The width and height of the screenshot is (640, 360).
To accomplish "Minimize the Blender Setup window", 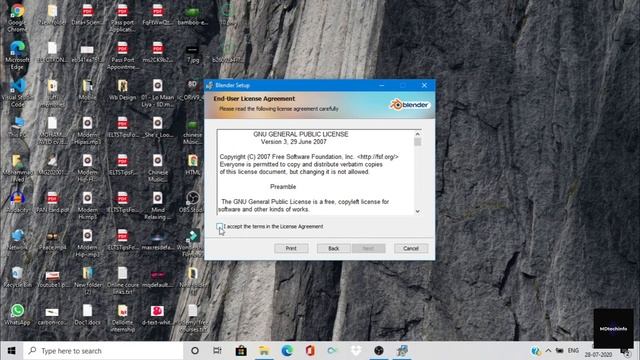I will tap(382, 85).
